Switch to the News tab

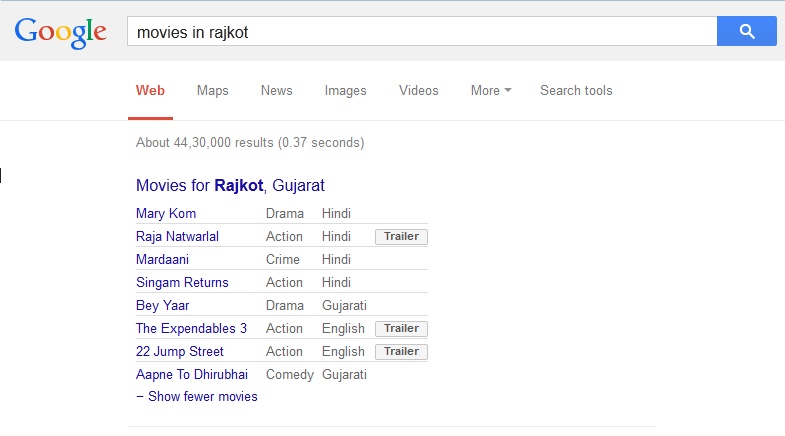coord(276,91)
